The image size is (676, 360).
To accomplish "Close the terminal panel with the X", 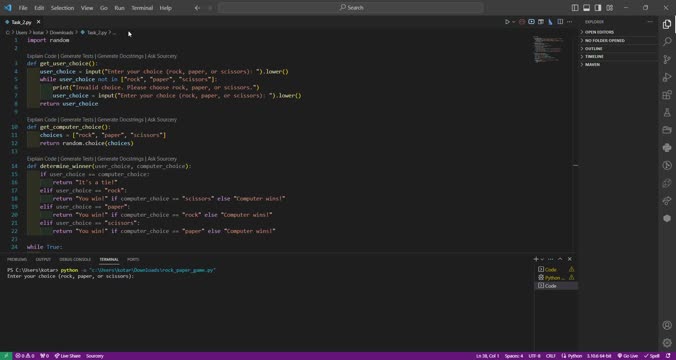I will click(570, 259).
